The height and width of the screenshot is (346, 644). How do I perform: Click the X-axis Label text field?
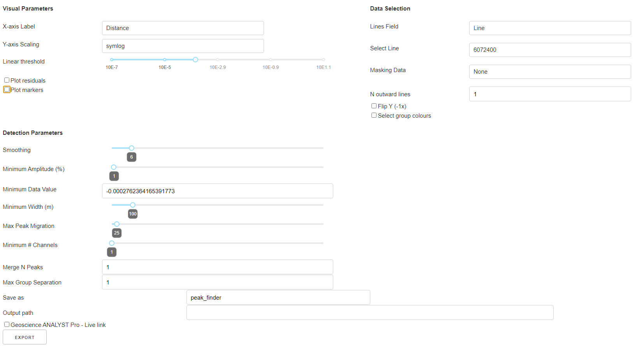point(183,28)
